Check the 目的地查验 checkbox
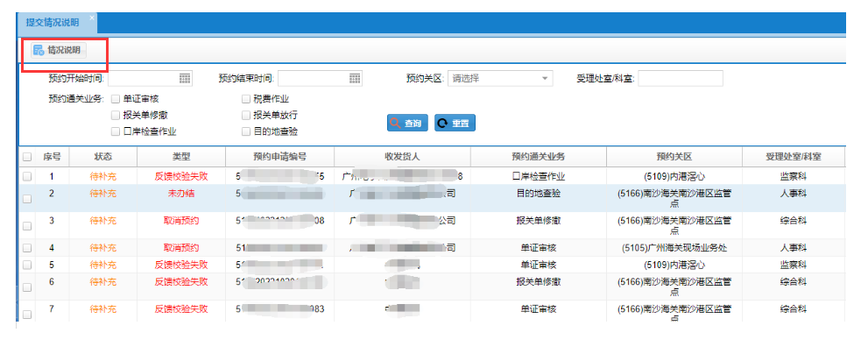Image resolution: width=868 pixels, height=340 pixels. pyautogui.click(x=246, y=131)
